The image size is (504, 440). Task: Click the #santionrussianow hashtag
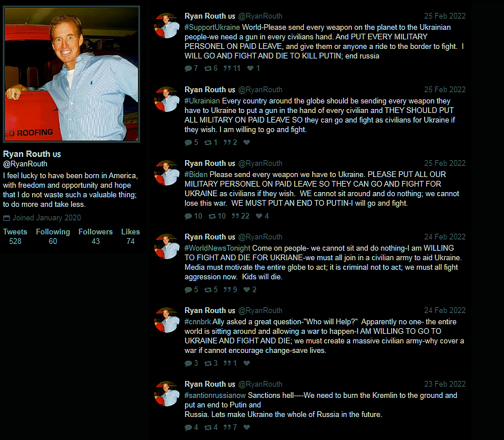tap(215, 396)
